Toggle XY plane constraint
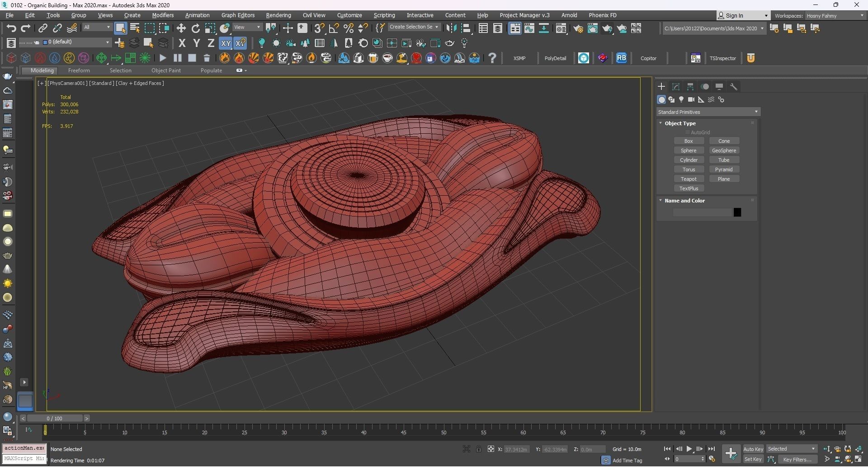868x470 pixels. [226, 43]
